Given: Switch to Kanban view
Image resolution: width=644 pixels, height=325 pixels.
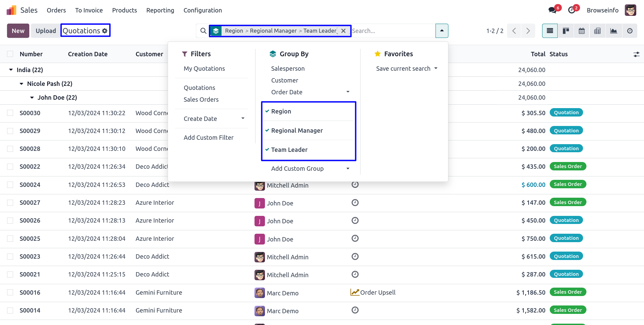Looking at the screenshot, I should [566, 31].
